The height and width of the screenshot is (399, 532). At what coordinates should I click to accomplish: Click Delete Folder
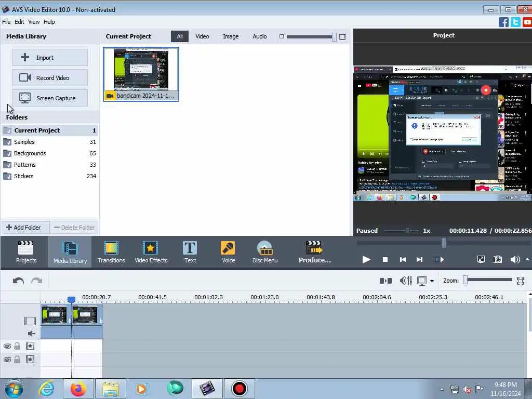(74, 228)
